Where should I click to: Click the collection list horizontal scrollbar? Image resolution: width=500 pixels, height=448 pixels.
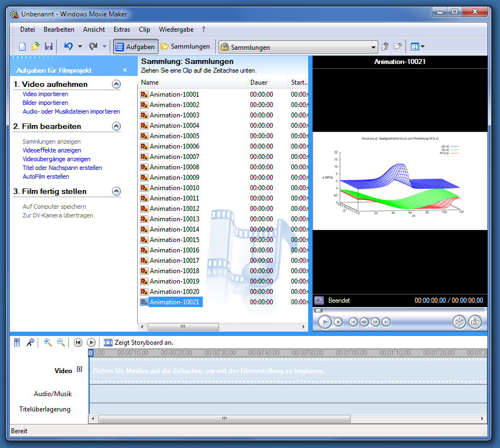(x=184, y=327)
